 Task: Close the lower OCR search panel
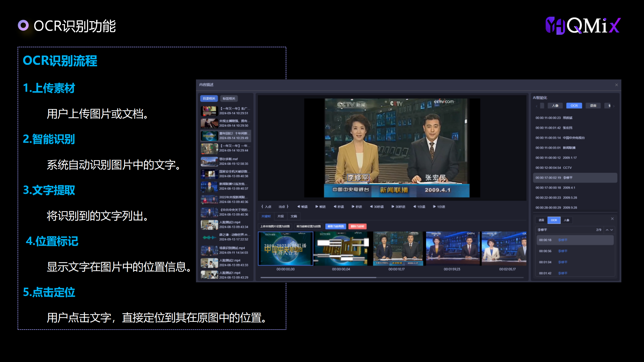(612, 219)
